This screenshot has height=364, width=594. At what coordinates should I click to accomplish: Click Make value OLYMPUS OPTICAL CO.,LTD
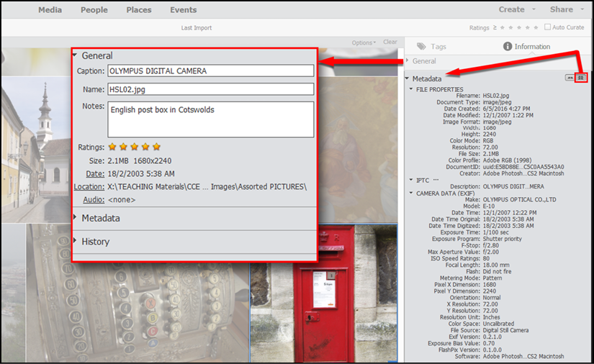pyautogui.click(x=519, y=199)
